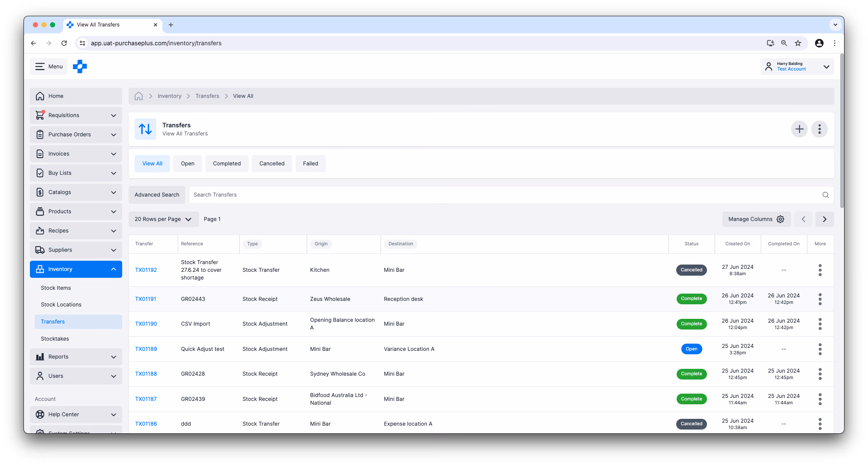Go to Home in the sidebar
868x465 pixels.
76,96
